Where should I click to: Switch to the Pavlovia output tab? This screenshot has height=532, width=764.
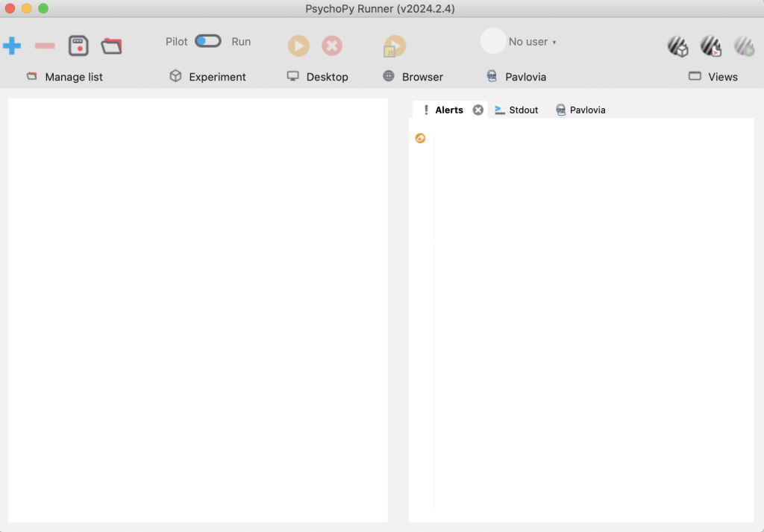coord(580,110)
